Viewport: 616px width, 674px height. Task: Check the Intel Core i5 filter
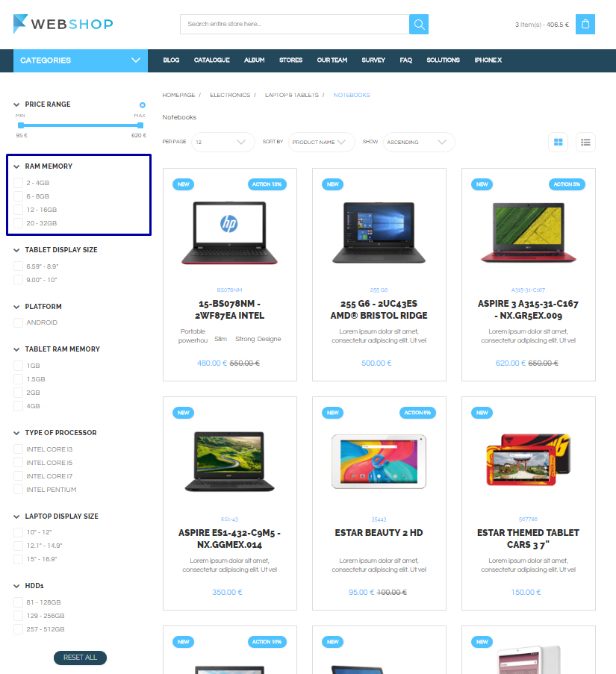pos(18,463)
